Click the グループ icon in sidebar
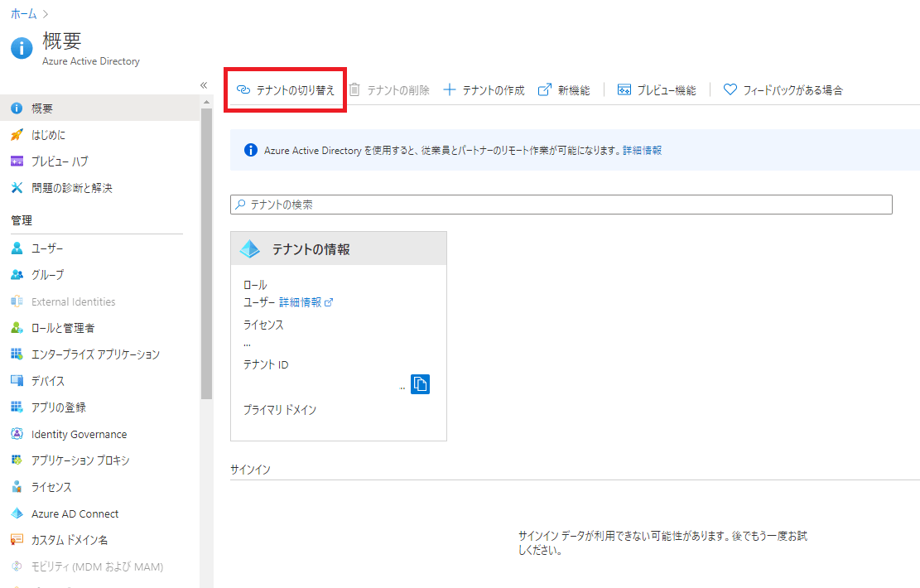920x588 pixels. point(17,275)
